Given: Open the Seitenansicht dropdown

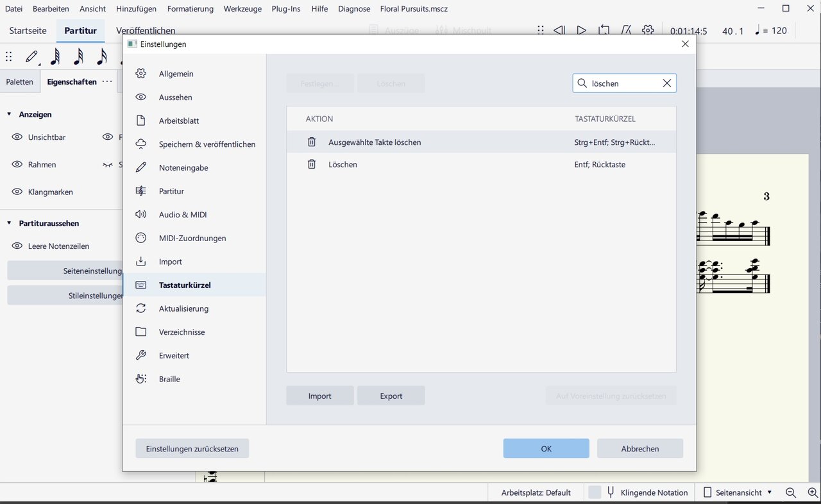Looking at the screenshot, I should [738, 492].
